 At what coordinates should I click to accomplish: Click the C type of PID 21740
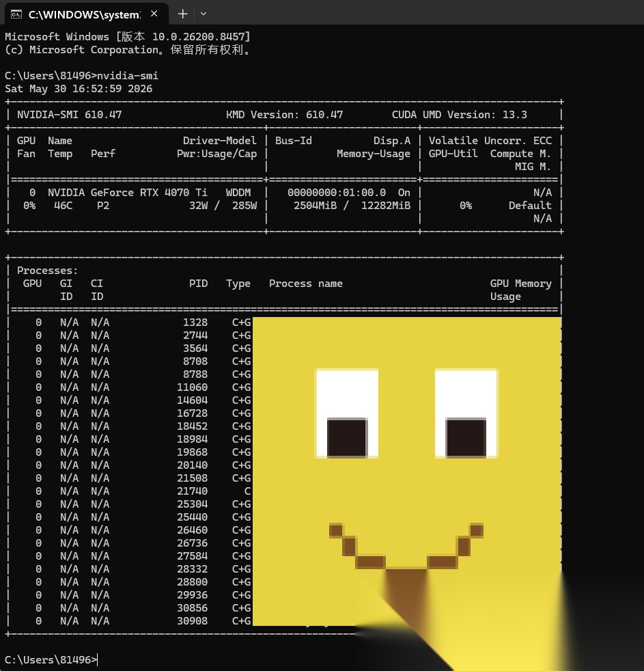[x=248, y=491]
